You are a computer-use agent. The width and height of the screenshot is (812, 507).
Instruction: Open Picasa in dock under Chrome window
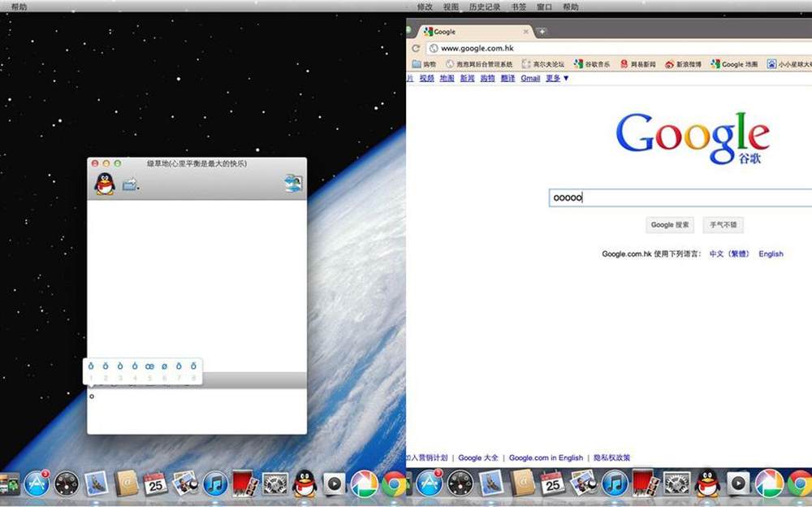769,483
